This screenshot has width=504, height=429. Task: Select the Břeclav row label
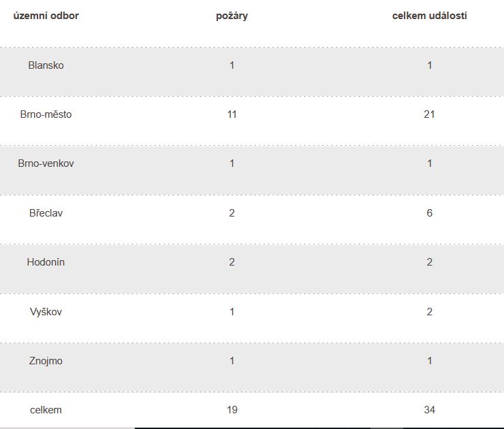(46, 213)
